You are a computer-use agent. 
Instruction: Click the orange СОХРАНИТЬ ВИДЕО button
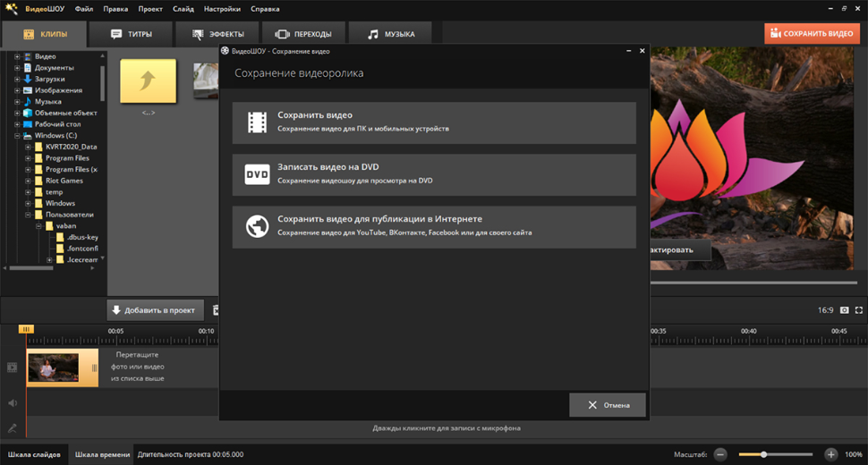(x=813, y=34)
